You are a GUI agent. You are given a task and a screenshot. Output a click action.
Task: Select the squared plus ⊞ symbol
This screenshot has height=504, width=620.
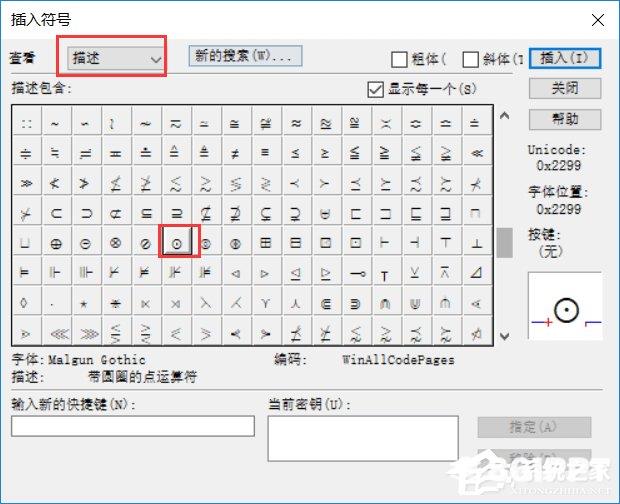[x=266, y=243]
